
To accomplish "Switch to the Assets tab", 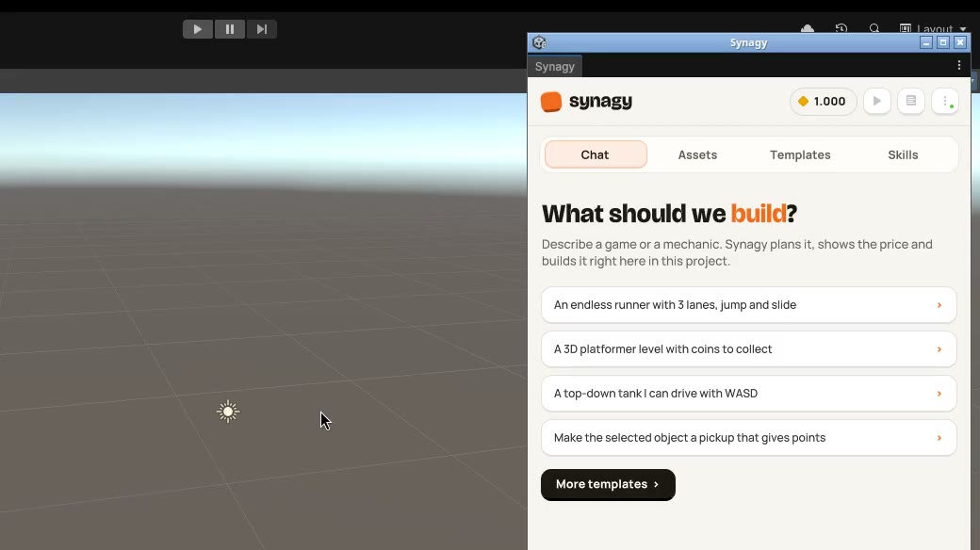I will tap(697, 155).
